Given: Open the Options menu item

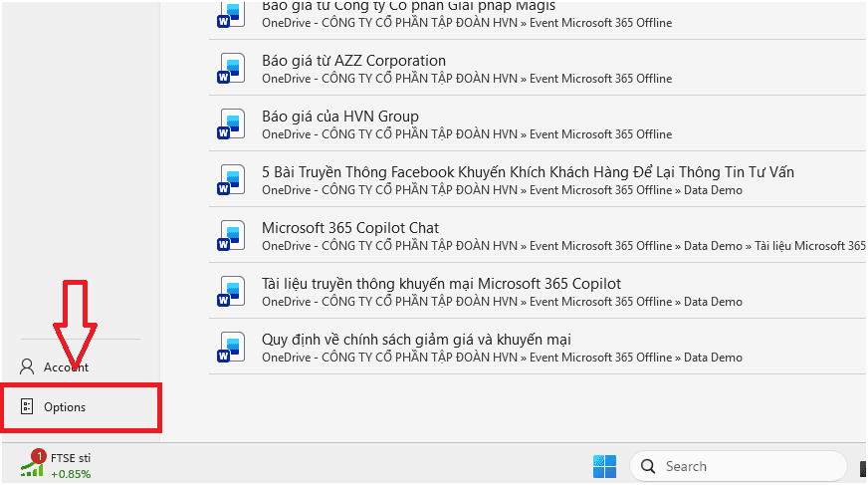Looking at the screenshot, I should (x=82, y=407).
